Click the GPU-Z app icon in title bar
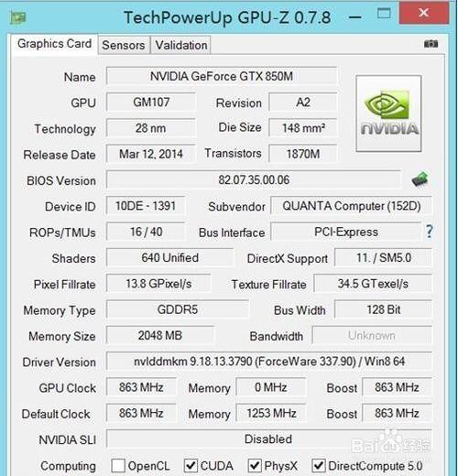Viewport: 458px width, 476px height. (18, 17)
